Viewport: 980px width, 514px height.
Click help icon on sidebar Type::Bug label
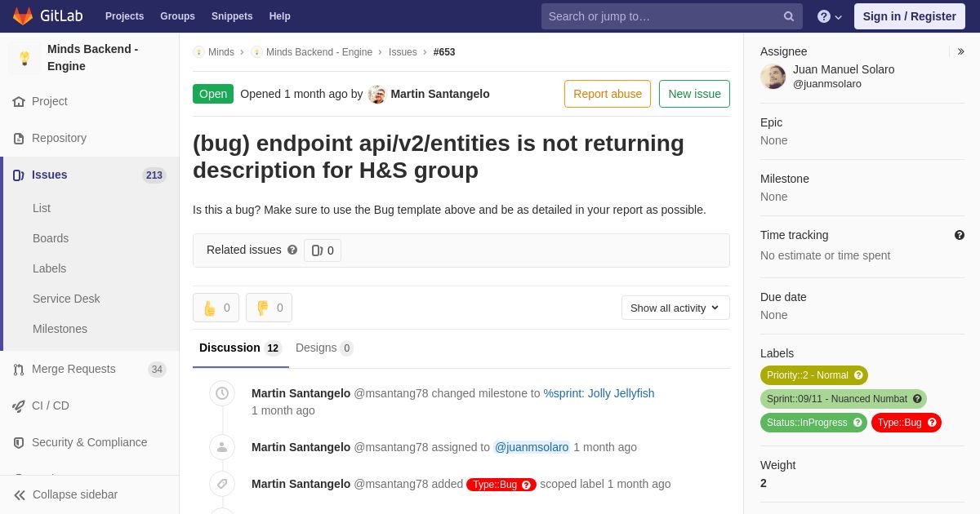[932, 423]
